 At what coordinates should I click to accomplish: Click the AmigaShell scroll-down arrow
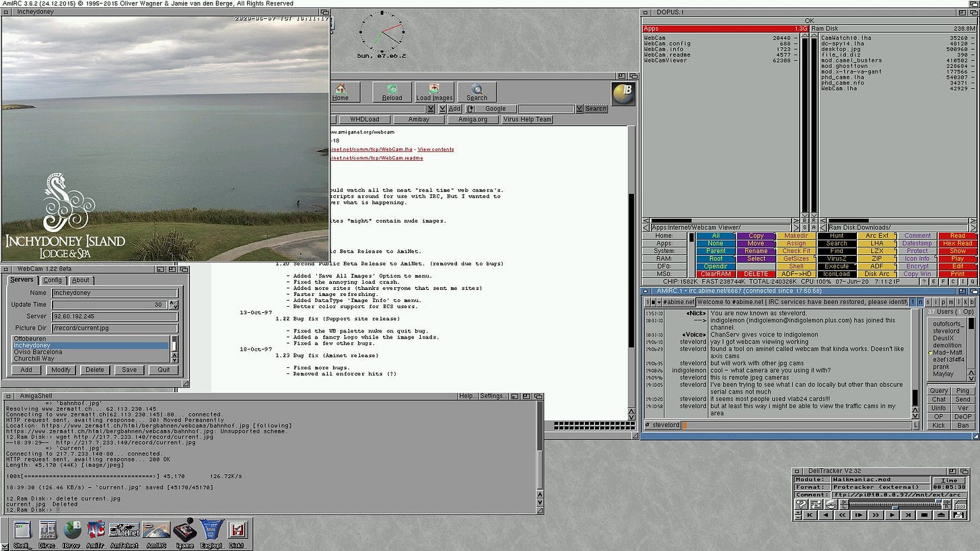pos(540,503)
